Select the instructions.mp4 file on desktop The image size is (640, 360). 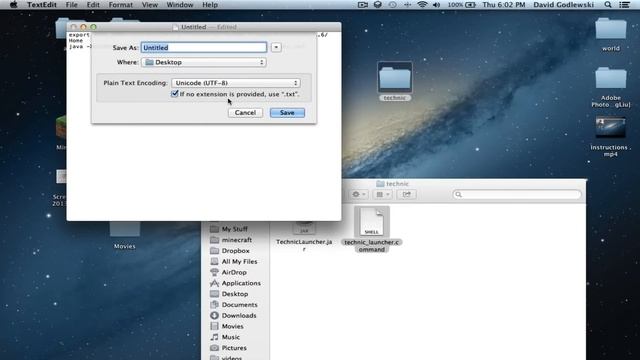coord(611,137)
